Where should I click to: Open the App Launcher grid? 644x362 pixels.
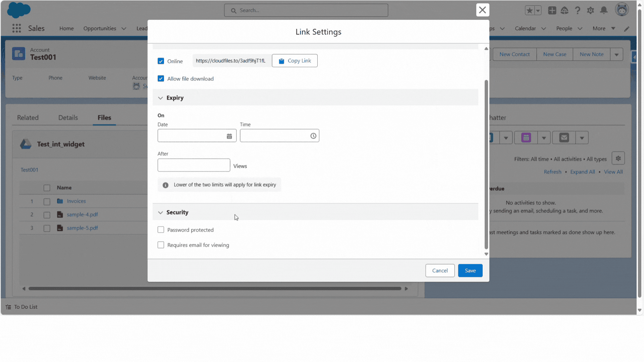pos(16,28)
